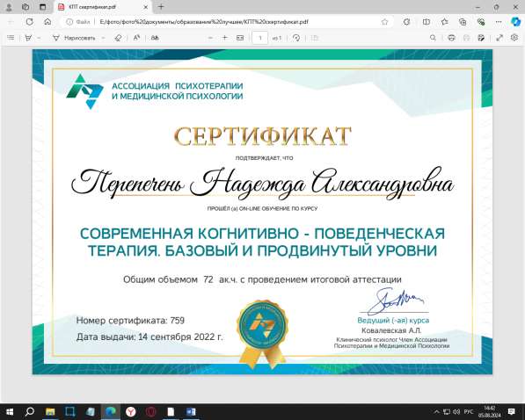The width and height of the screenshot is (525, 420).
Task: Select the КПТ сертификат.pdf tab
Action: pyautogui.click(x=103, y=7)
